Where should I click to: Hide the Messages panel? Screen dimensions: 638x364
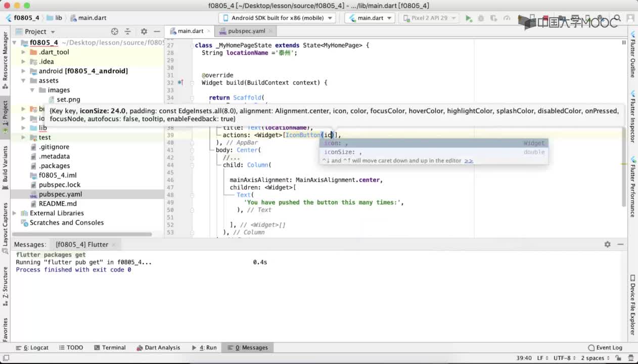pyautogui.click(x=620, y=244)
